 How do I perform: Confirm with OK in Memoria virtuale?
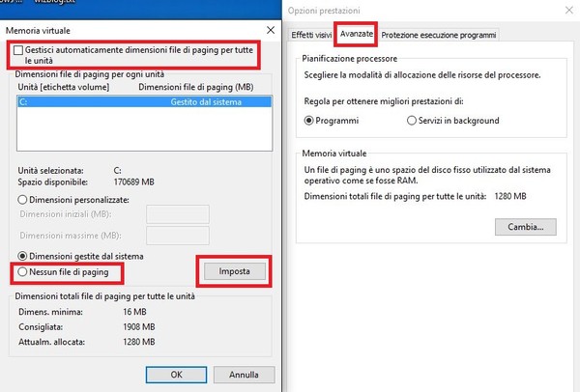176,375
